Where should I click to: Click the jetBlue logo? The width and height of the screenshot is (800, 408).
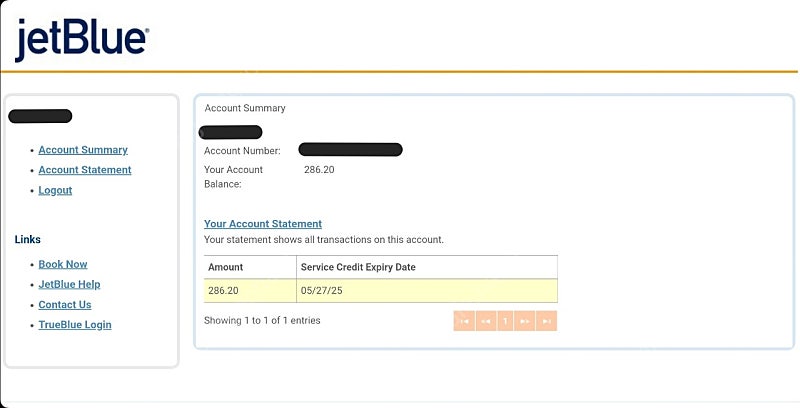[82, 40]
